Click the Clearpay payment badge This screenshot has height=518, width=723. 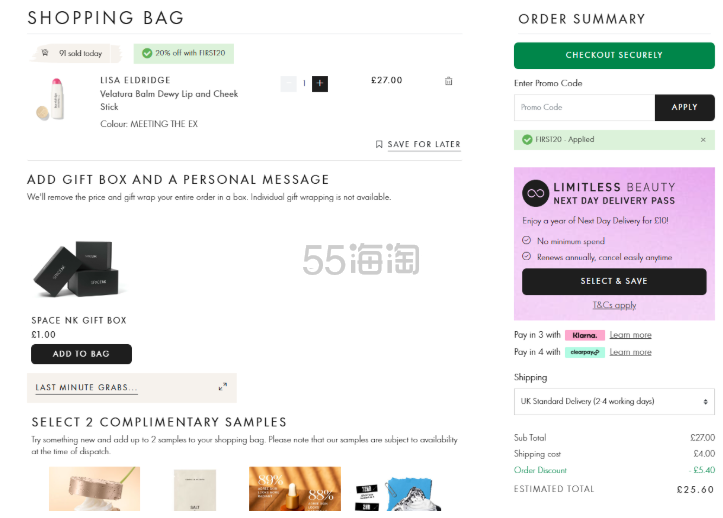point(584,352)
